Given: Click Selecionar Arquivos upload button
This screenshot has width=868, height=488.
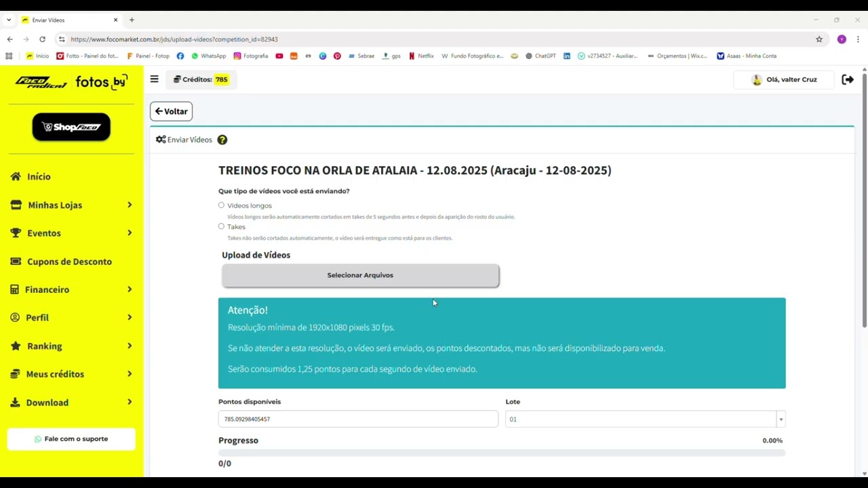Looking at the screenshot, I should click(x=360, y=275).
